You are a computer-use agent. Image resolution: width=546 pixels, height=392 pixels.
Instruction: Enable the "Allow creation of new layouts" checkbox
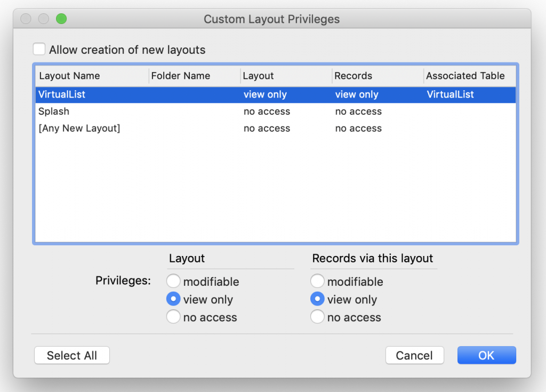point(39,49)
